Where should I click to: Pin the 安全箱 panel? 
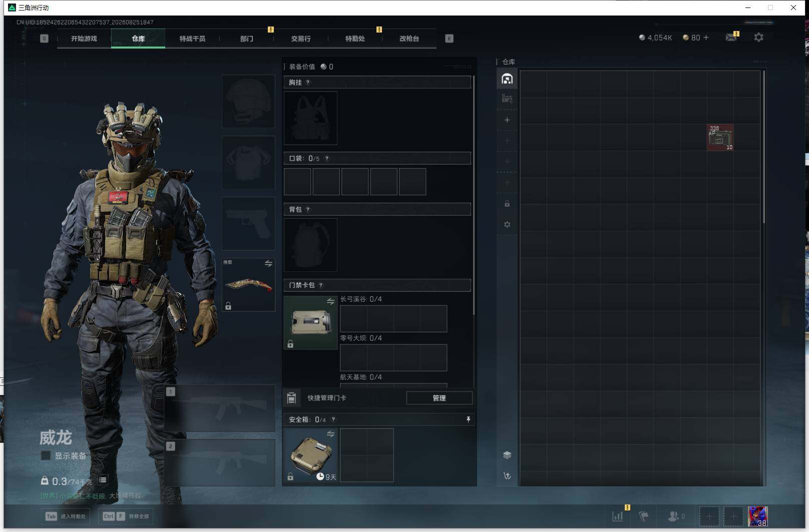click(x=468, y=419)
